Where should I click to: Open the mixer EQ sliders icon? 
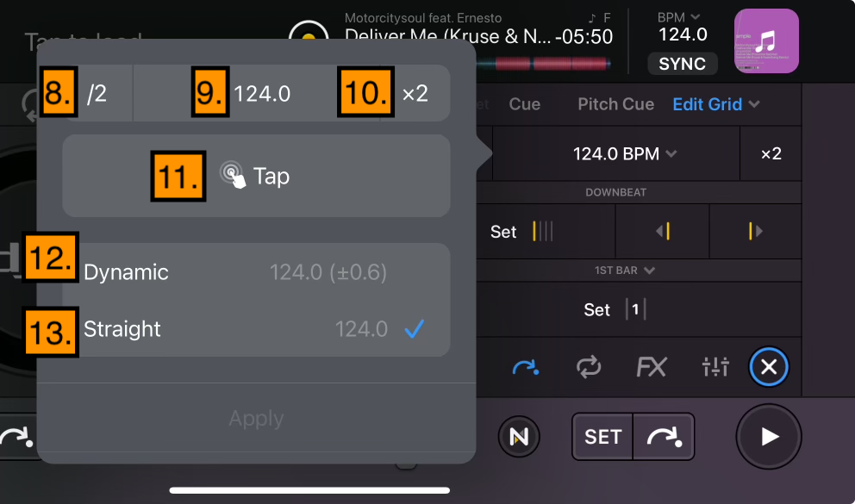point(715,367)
